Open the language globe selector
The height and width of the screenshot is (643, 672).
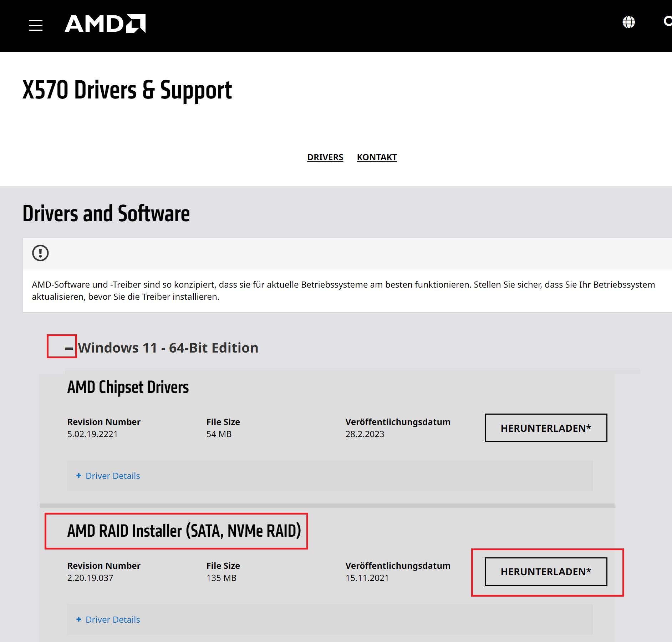click(628, 22)
